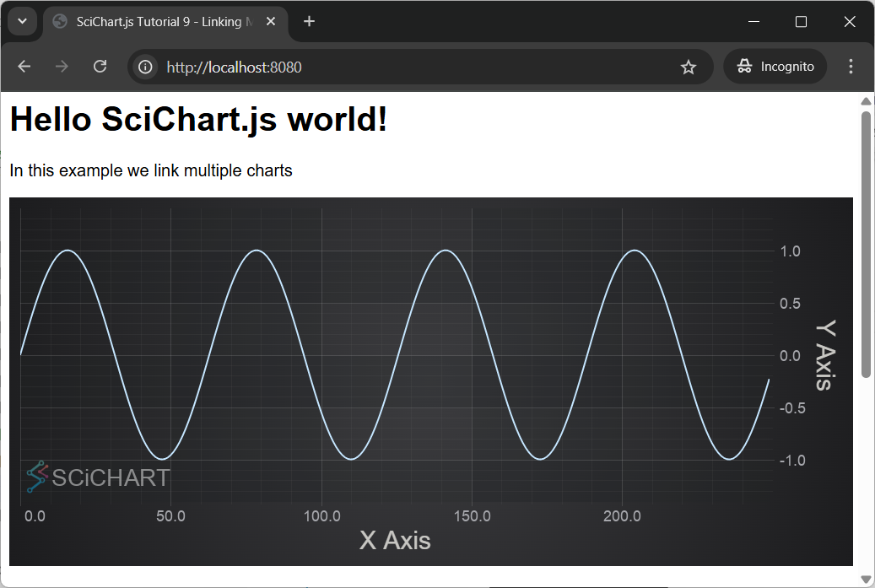The width and height of the screenshot is (875, 588).
Task: Click the X Axis title label
Action: click(x=394, y=541)
